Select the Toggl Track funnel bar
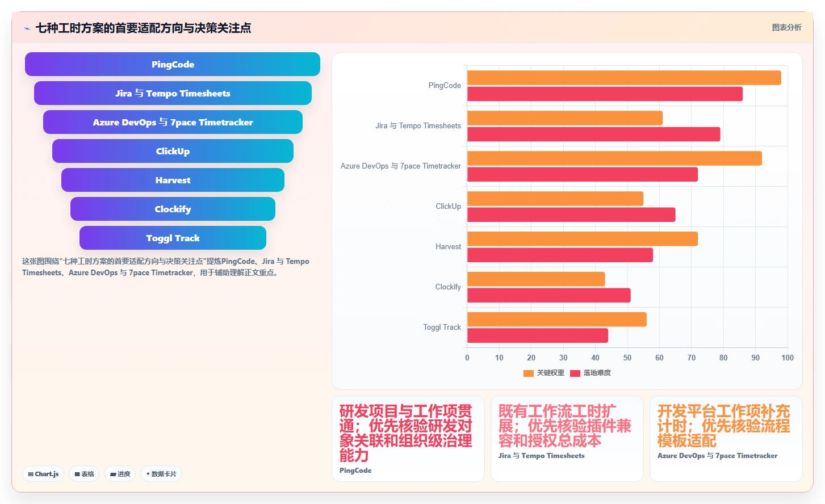 173,238
